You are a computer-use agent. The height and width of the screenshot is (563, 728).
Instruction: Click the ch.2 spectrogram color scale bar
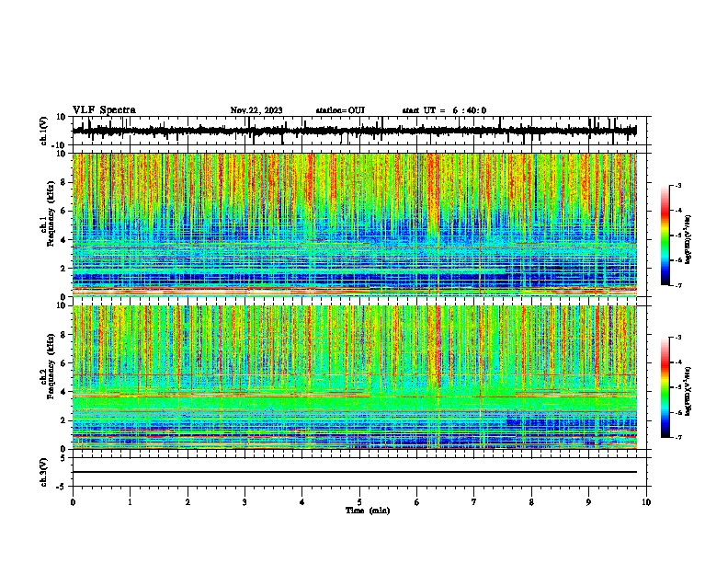(665, 387)
